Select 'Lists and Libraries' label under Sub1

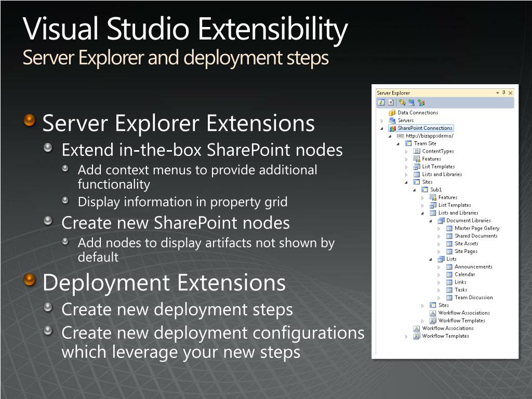click(x=458, y=212)
